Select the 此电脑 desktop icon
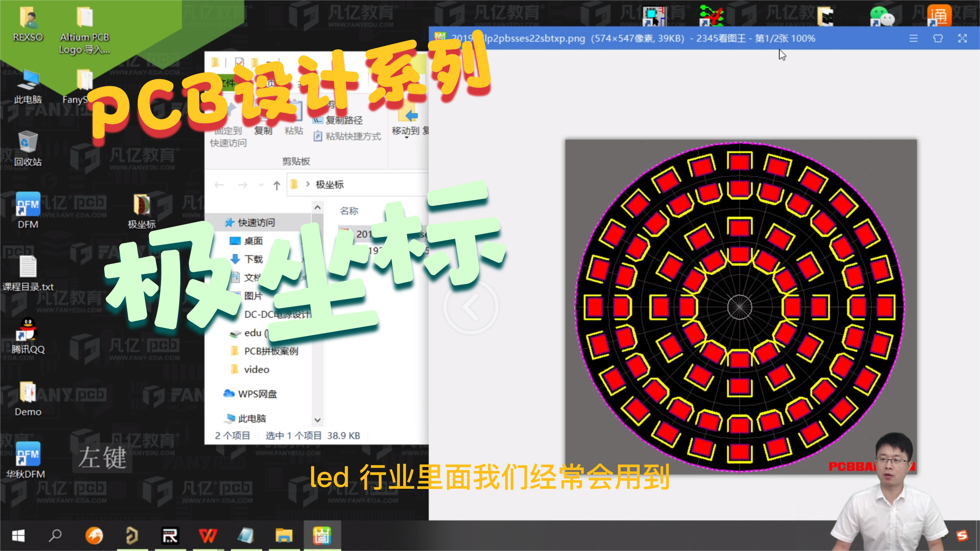Screen dimensions: 980x551 coord(28,87)
